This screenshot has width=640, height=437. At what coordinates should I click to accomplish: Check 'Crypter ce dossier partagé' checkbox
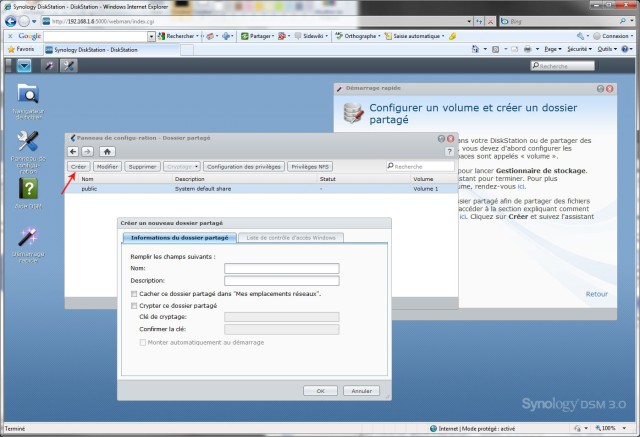click(134, 306)
